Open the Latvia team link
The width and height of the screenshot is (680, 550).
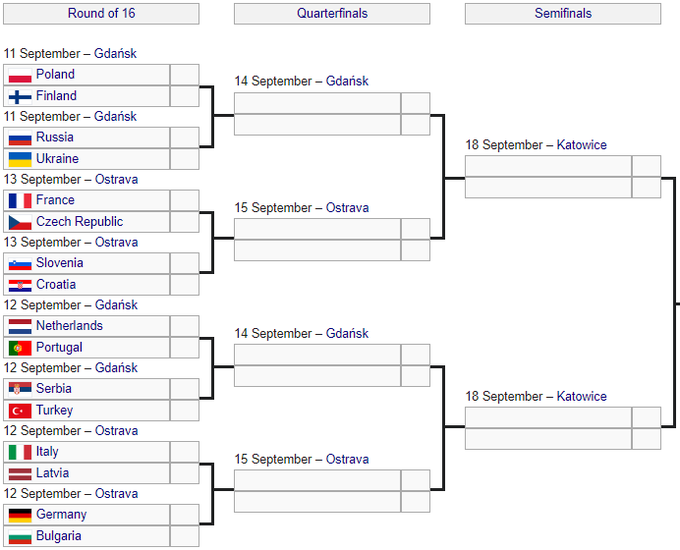tap(52, 473)
